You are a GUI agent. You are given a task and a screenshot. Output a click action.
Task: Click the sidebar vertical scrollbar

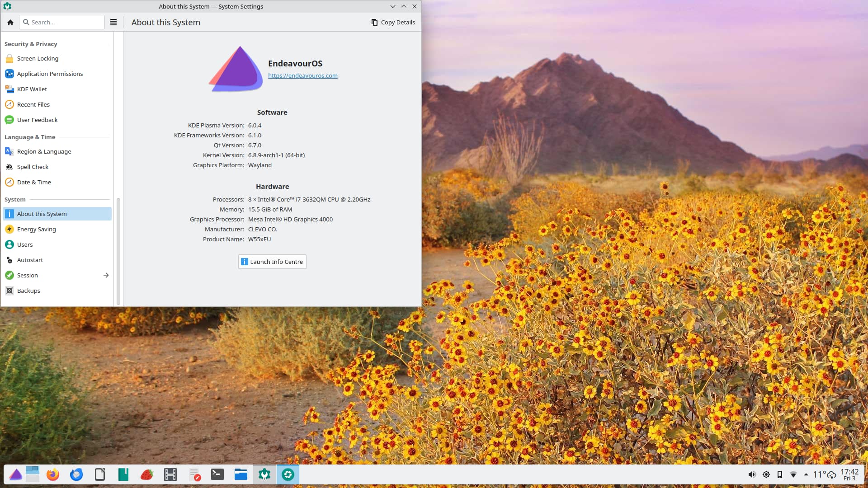[118, 251]
